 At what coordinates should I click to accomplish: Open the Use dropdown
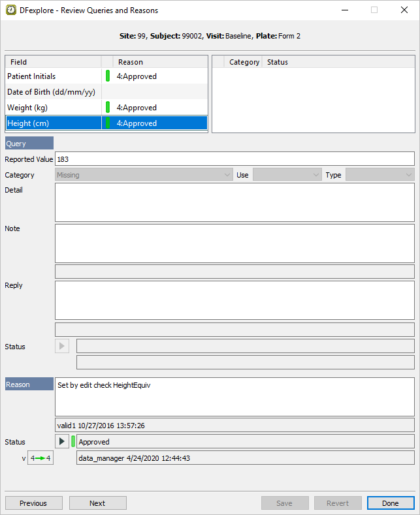(x=287, y=175)
